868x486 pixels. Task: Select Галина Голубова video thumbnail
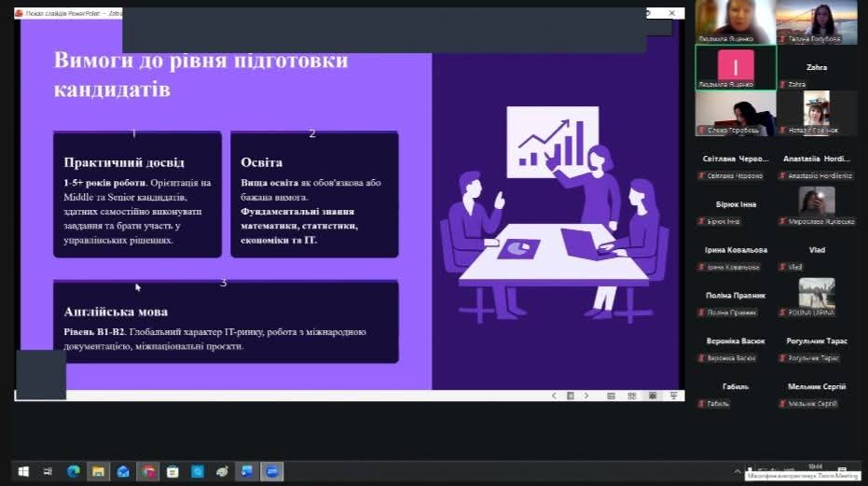coord(817,21)
